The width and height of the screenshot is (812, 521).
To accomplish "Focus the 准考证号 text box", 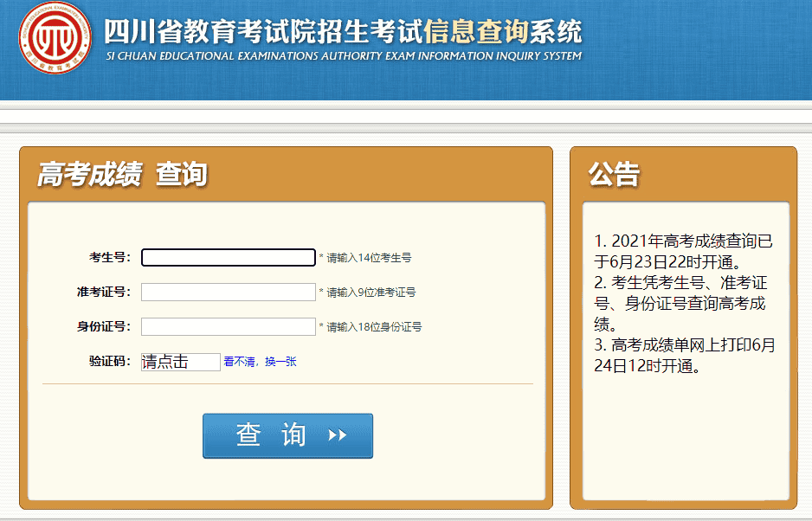I will click(229, 293).
